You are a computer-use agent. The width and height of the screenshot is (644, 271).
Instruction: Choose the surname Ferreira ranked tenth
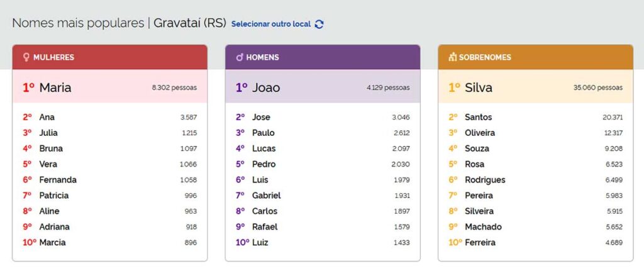click(480, 243)
